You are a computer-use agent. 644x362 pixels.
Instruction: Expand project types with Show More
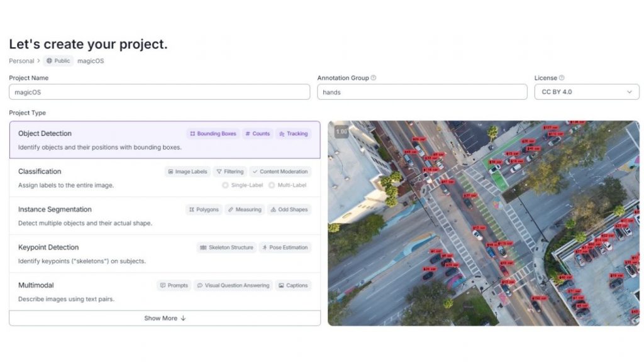point(165,318)
